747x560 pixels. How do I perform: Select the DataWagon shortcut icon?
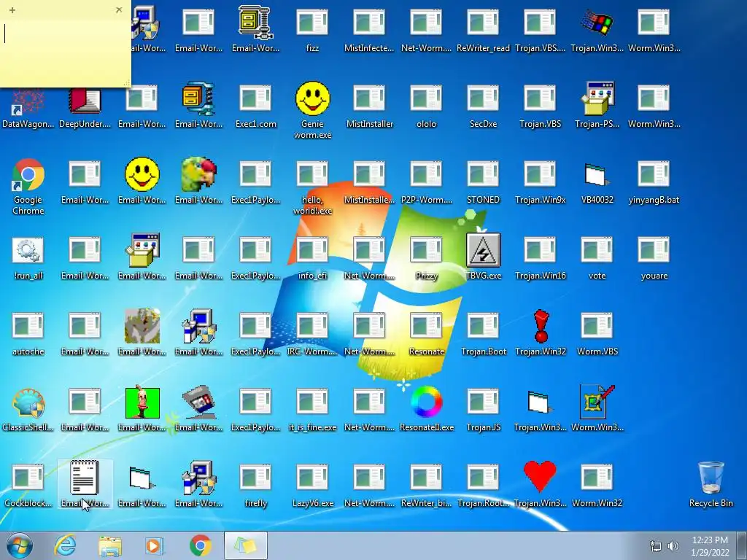[28, 101]
